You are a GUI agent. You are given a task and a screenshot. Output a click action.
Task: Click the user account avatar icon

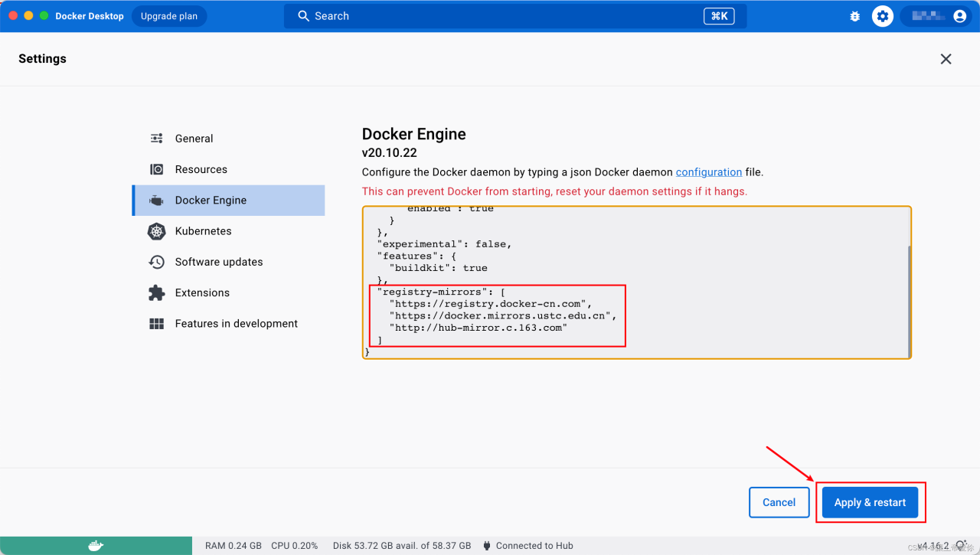[959, 16]
